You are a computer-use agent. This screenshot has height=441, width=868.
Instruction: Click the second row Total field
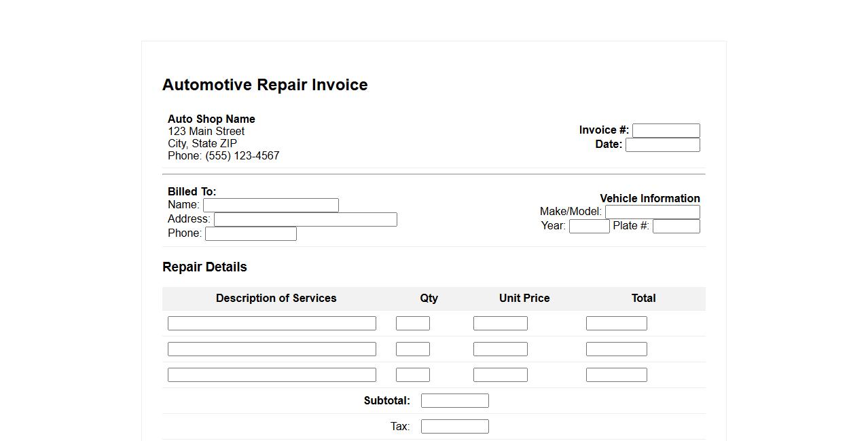[616, 349]
